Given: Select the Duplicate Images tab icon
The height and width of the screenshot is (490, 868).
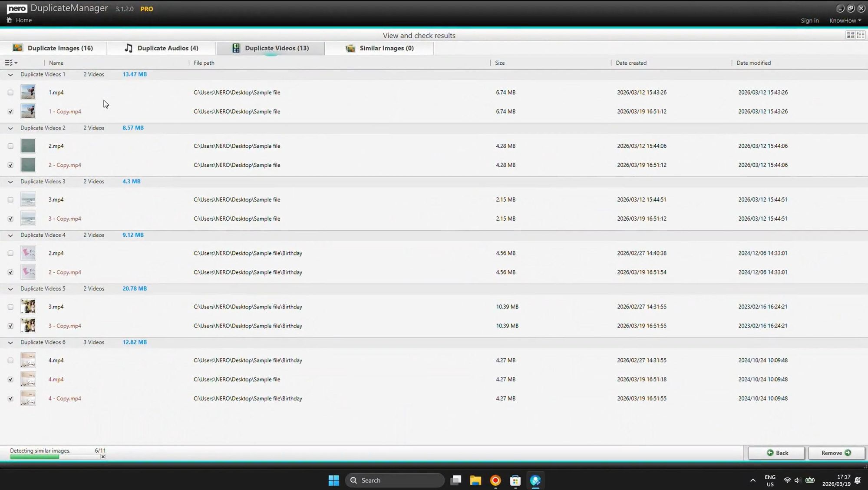Looking at the screenshot, I should coord(17,48).
